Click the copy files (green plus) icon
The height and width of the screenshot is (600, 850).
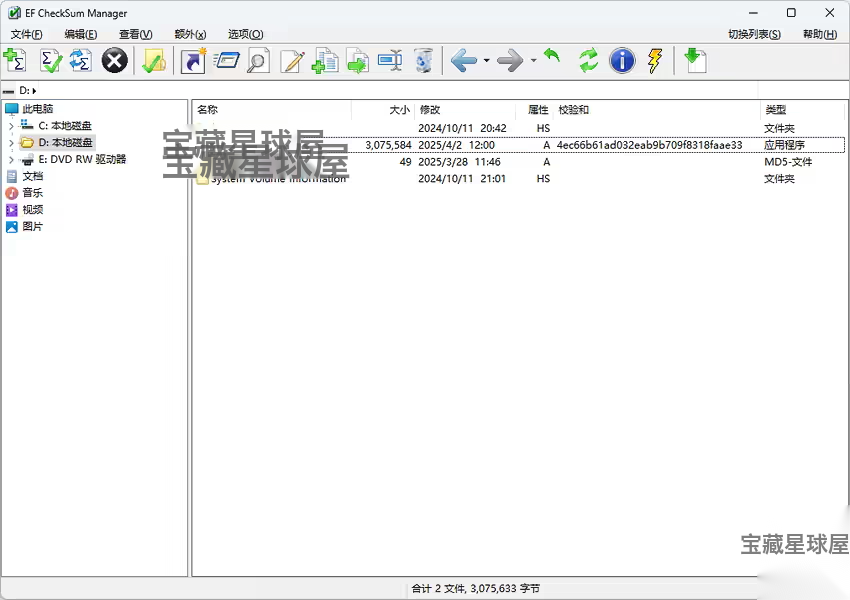325,60
